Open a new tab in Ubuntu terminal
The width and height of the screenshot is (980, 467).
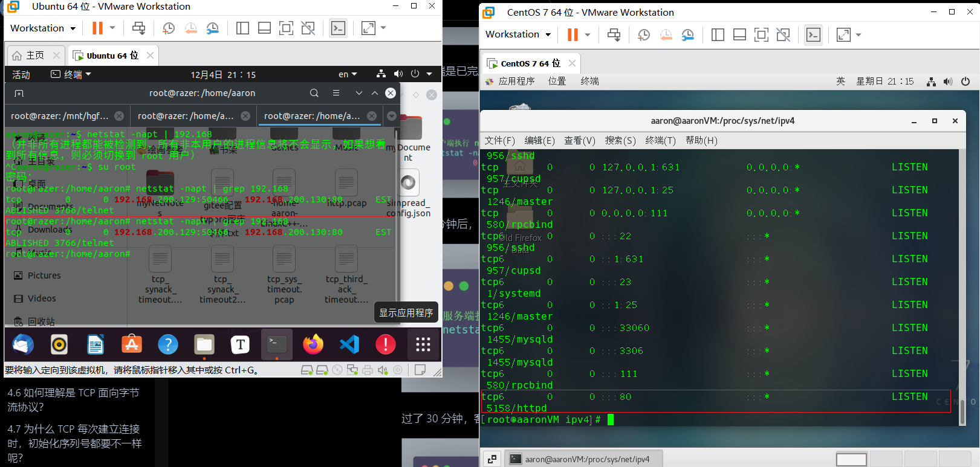tap(19, 93)
